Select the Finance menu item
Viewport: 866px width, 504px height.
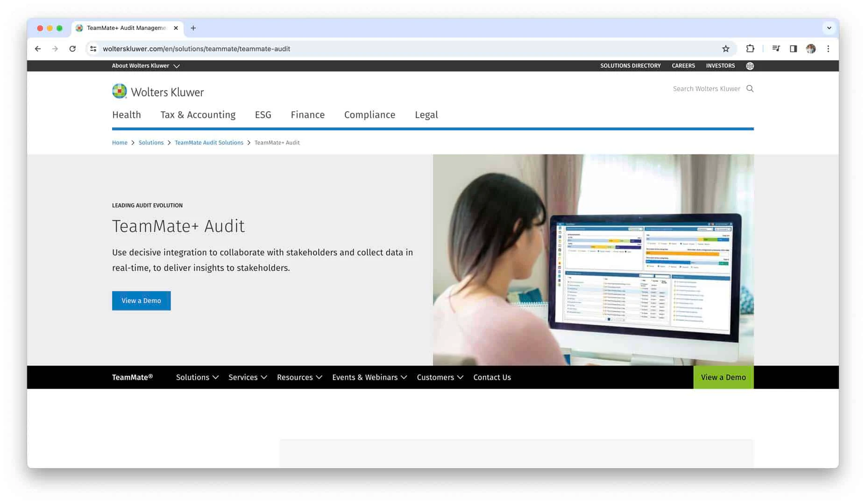[308, 115]
